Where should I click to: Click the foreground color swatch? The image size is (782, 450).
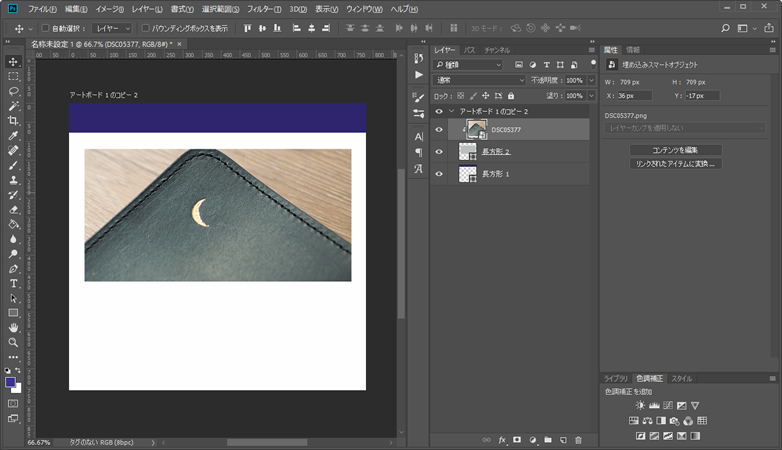[x=10, y=382]
